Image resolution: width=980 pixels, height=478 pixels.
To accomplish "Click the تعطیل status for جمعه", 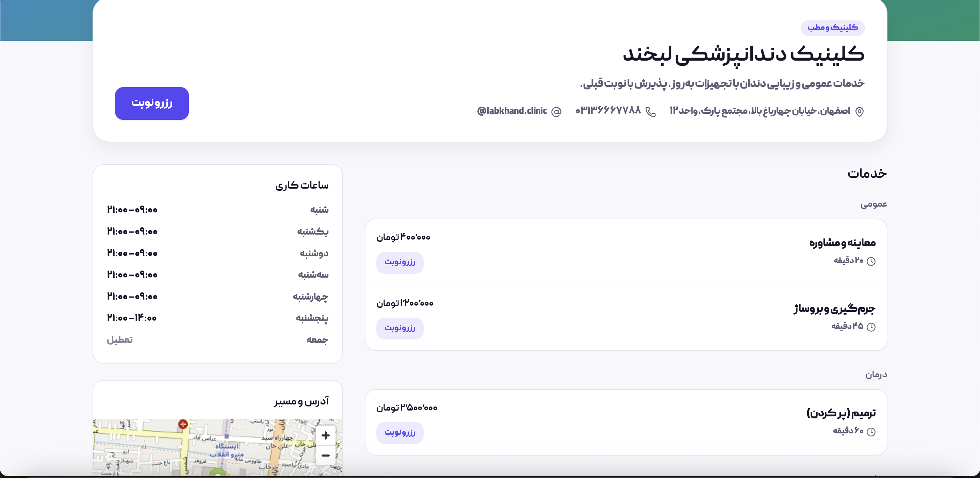I will point(120,339).
